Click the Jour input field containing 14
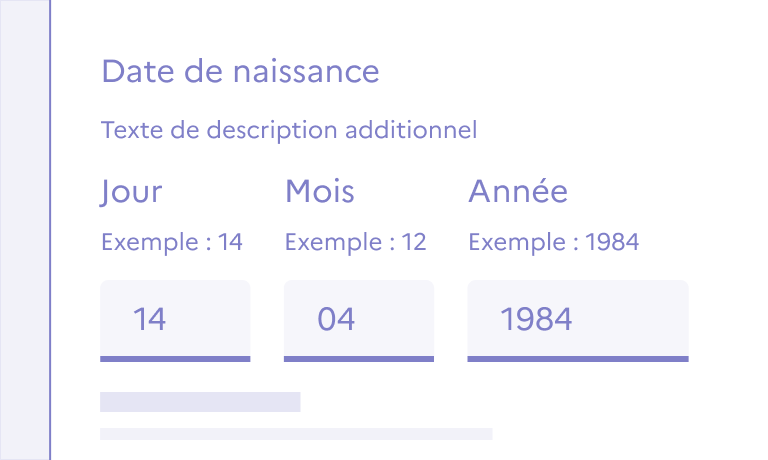The height and width of the screenshot is (460, 768). 175,318
